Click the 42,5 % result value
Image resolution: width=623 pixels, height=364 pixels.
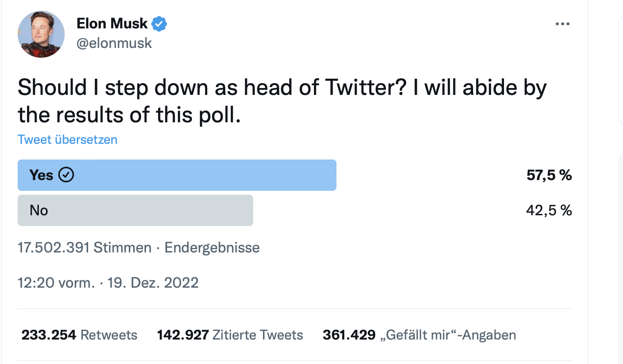pyautogui.click(x=549, y=210)
